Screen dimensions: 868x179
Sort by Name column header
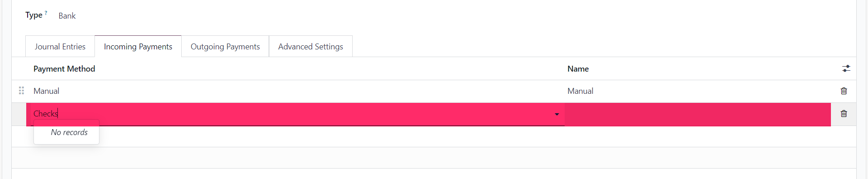pos(578,69)
